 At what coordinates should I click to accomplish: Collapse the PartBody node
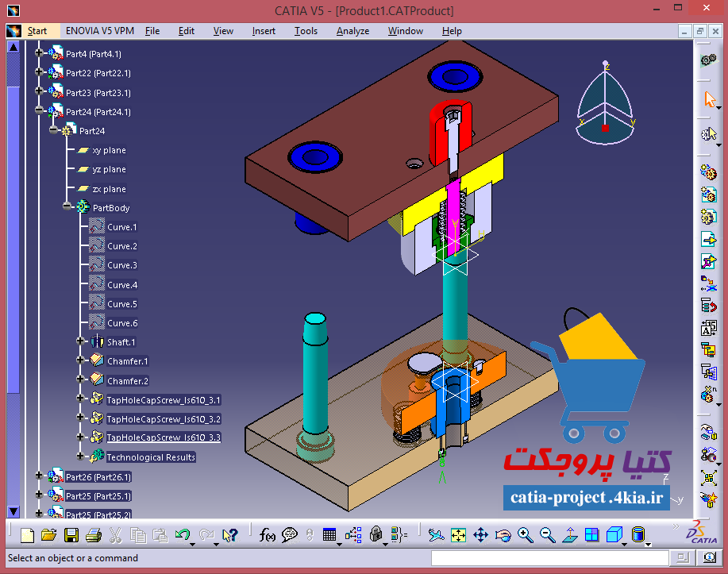67,206
